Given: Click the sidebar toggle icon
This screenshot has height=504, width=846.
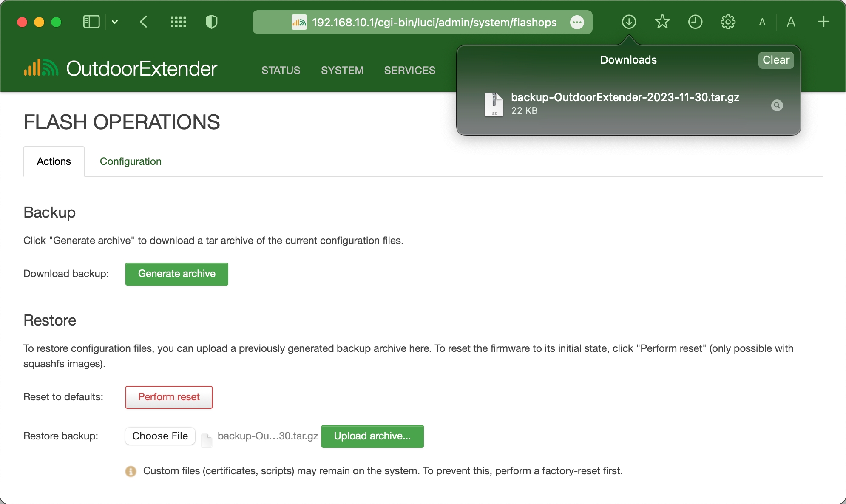Looking at the screenshot, I should pos(91,22).
